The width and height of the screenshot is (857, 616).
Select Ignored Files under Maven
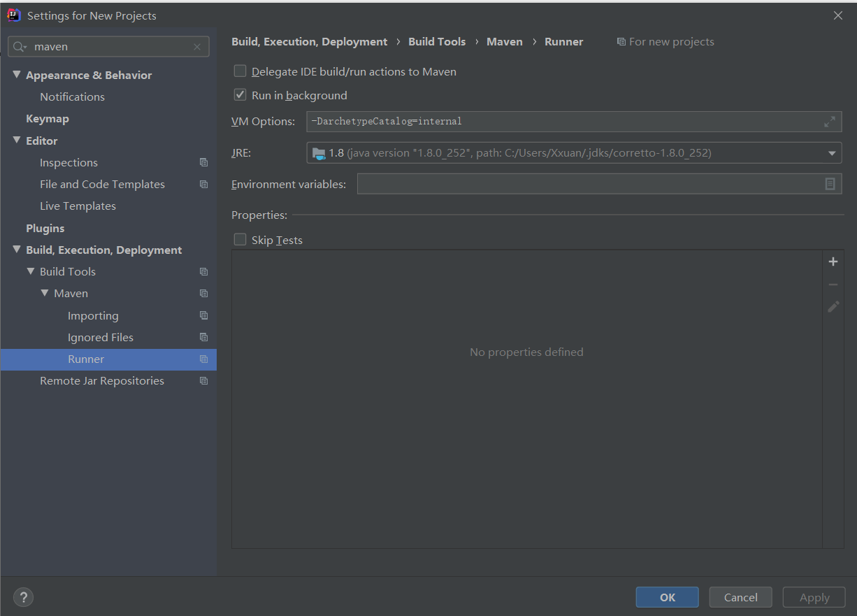[x=101, y=337]
